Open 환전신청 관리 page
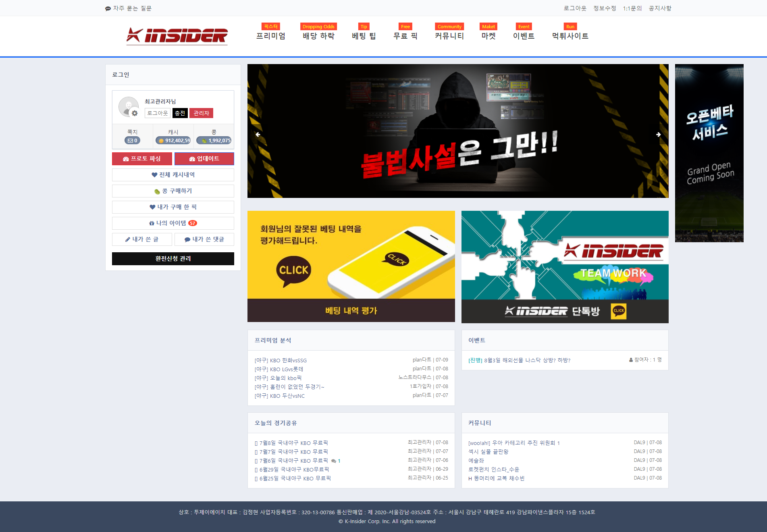Viewport: 767px width, 532px height. (x=173, y=259)
